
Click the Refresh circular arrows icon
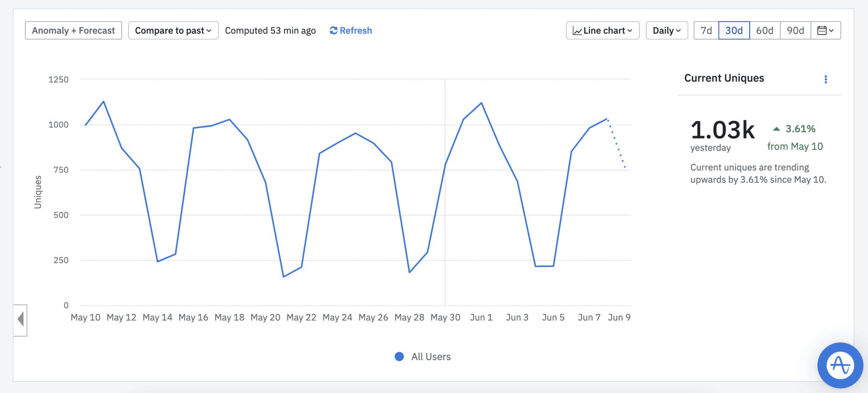[334, 30]
